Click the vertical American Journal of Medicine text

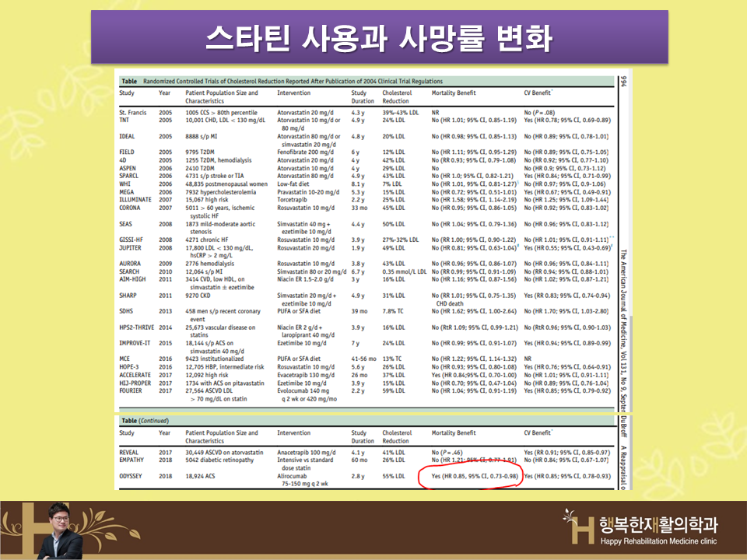pos(623,329)
